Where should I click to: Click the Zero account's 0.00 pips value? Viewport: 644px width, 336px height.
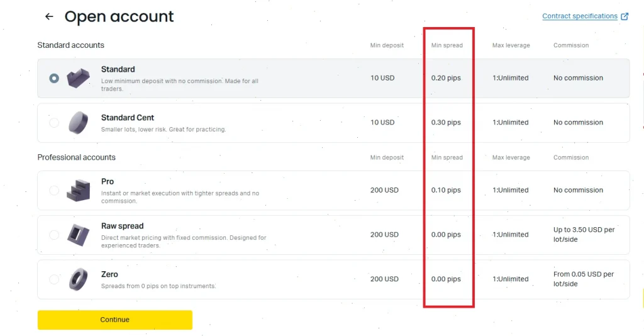pyautogui.click(x=446, y=279)
